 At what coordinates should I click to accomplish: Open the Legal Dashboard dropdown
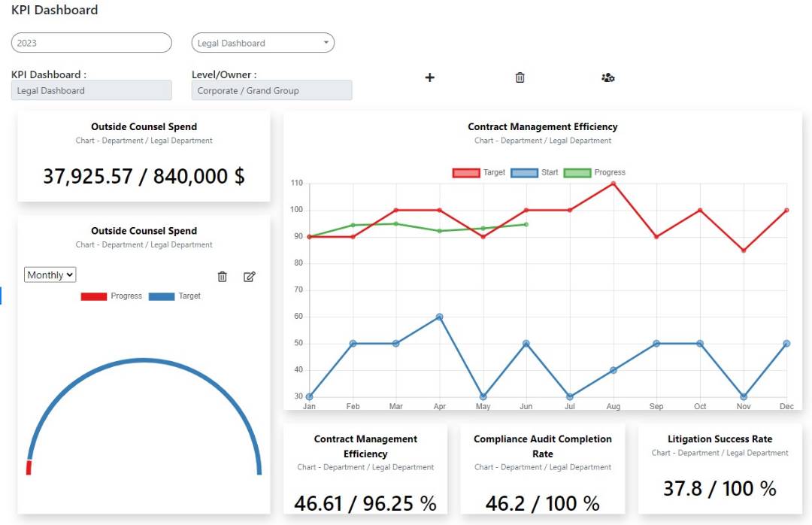click(262, 43)
